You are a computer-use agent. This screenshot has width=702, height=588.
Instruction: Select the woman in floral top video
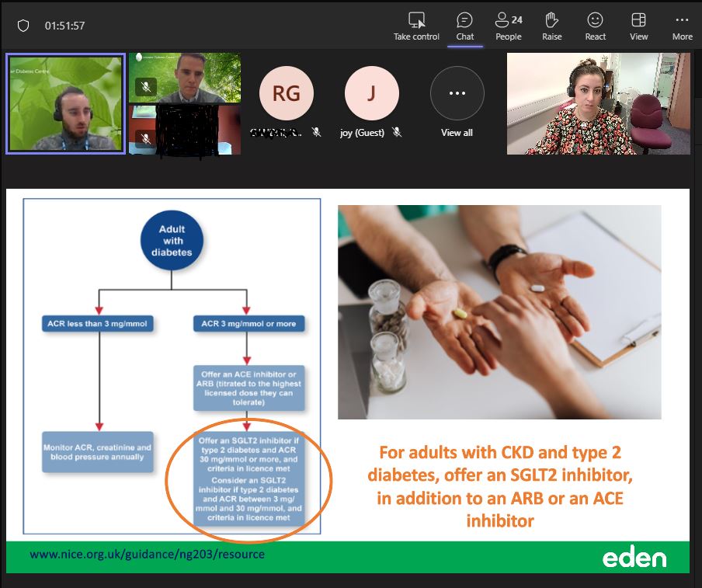(x=598, y=103)
